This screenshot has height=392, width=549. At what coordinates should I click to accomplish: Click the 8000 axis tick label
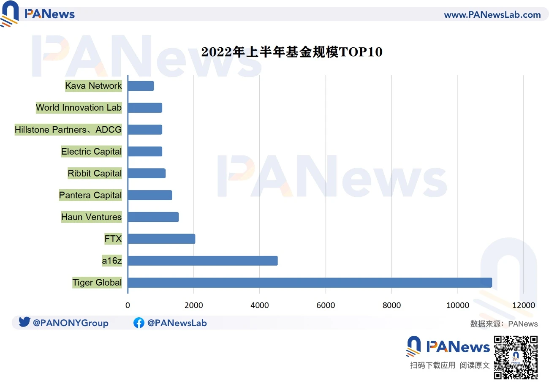tap(391, 305)
